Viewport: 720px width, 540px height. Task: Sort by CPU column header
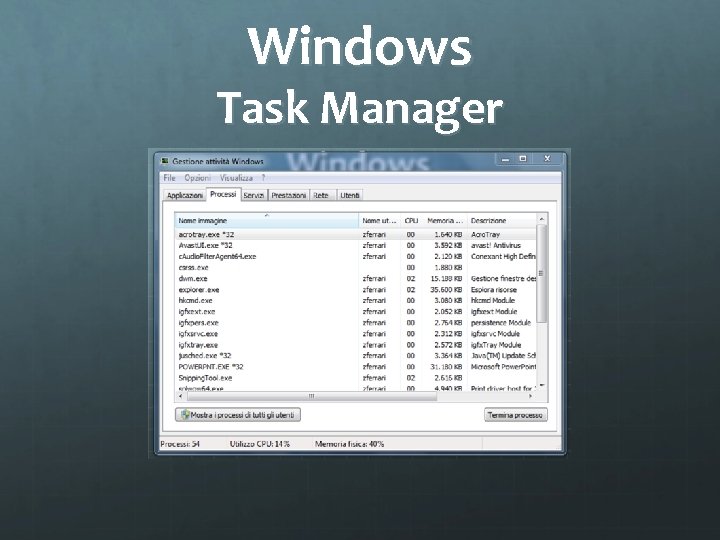coord(411,220)
